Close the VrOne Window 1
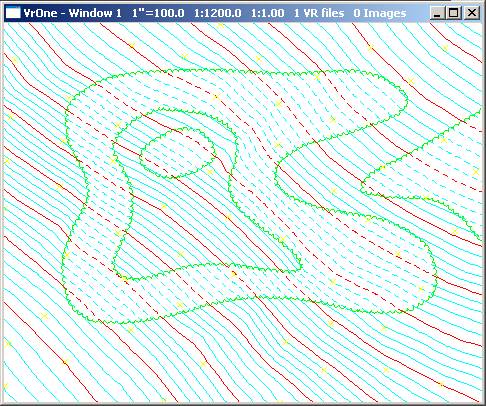The height and width of the screenshot is (406, 486). [472, 13]
